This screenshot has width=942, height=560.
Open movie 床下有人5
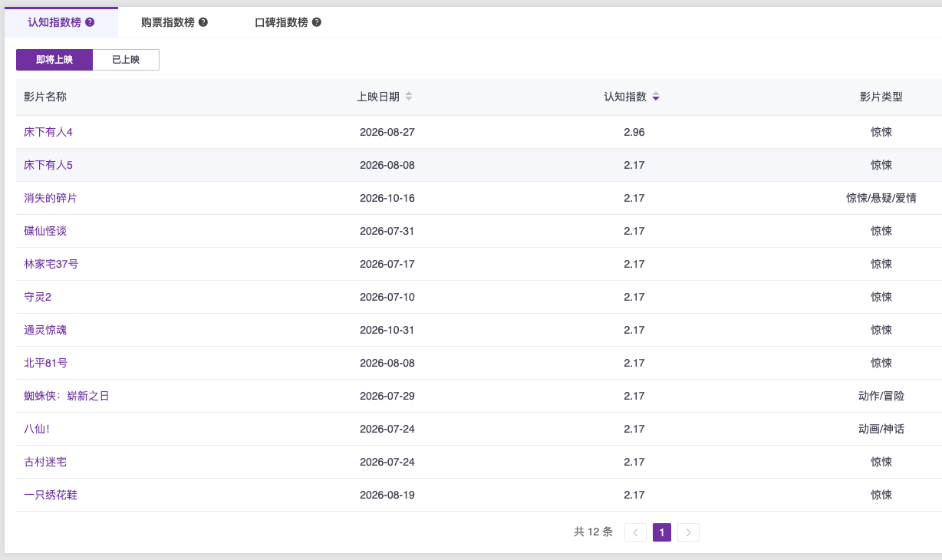pyautogui.click(x=48, y=165)
